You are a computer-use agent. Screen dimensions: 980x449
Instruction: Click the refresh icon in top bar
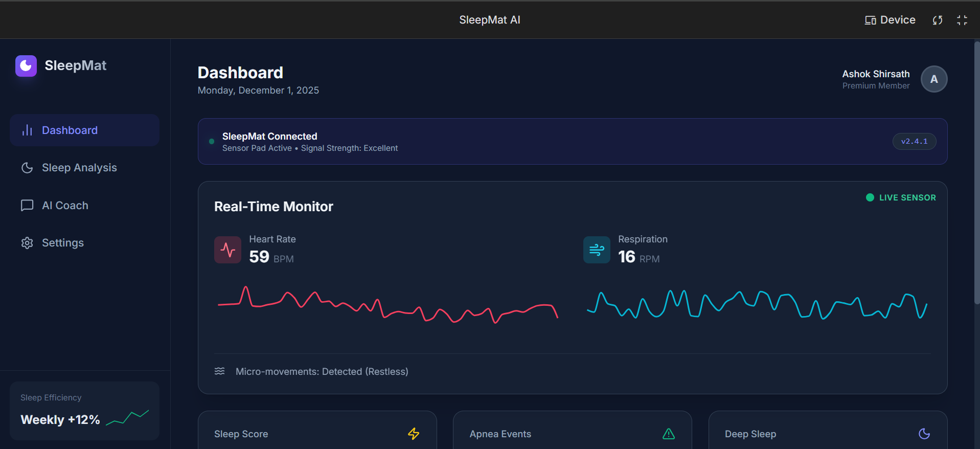tap(937, 20)
